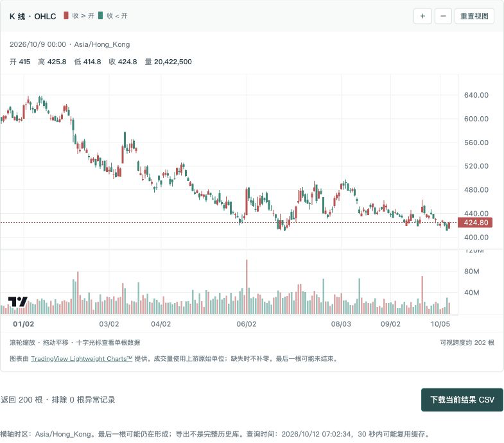The image size is (504, 443).
Task: Click the 10/05 date axis label
Action: coord(440,324)
